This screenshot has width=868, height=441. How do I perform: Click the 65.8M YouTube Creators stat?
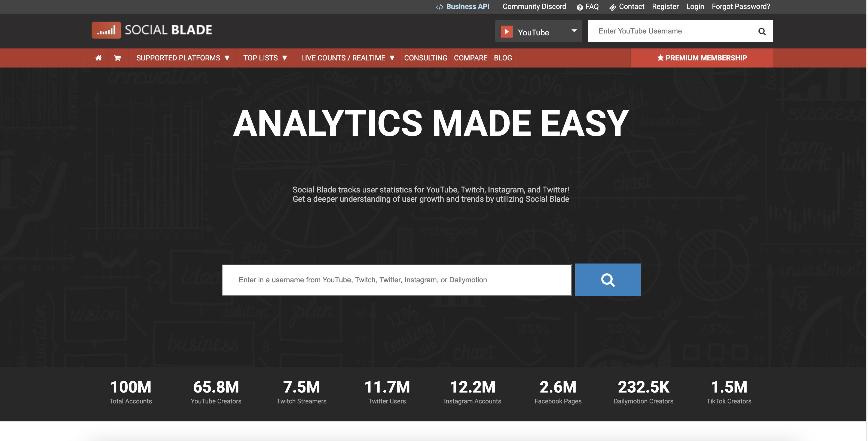click(x=216, y=392)
